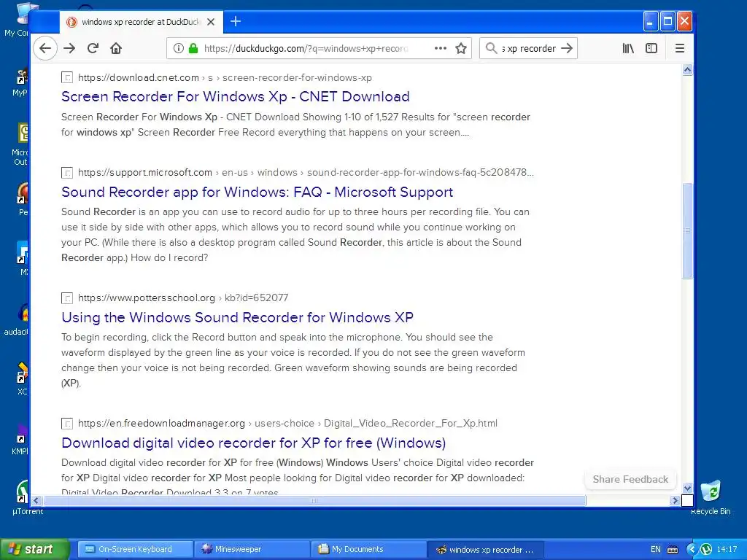
Task: Click the Share Feedback button
Action: click(x=630, y=480)
